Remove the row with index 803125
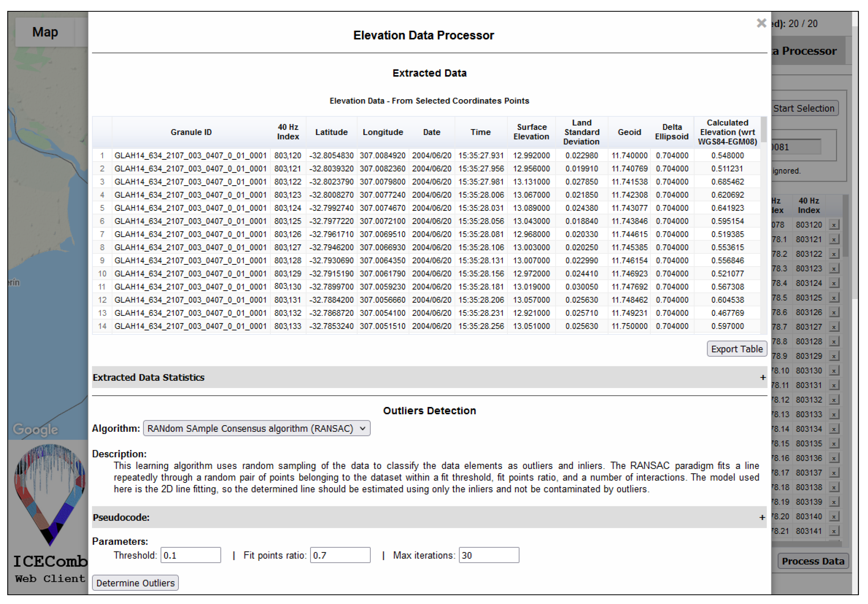This screenshot has height=604, width=868. 834,298
